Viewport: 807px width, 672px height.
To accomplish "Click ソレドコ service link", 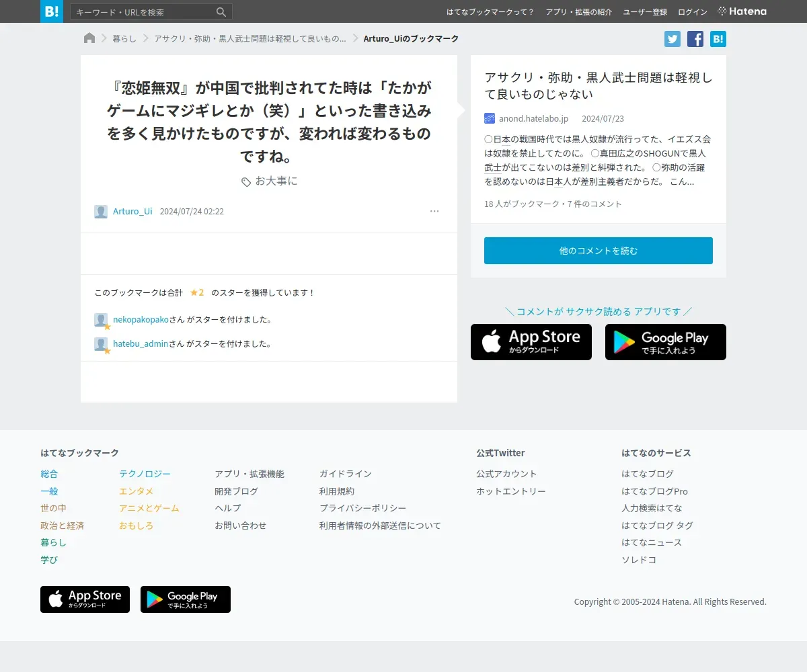I will (x=639, y=560).
